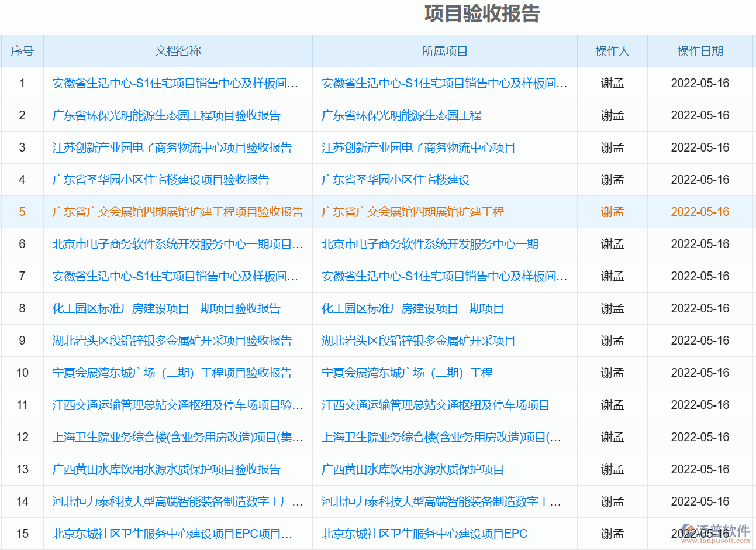
Task: Open highlighted 广东省广交会展馆四期展馆扩建工程项目验收报告 document
Action: pos(178,212)
